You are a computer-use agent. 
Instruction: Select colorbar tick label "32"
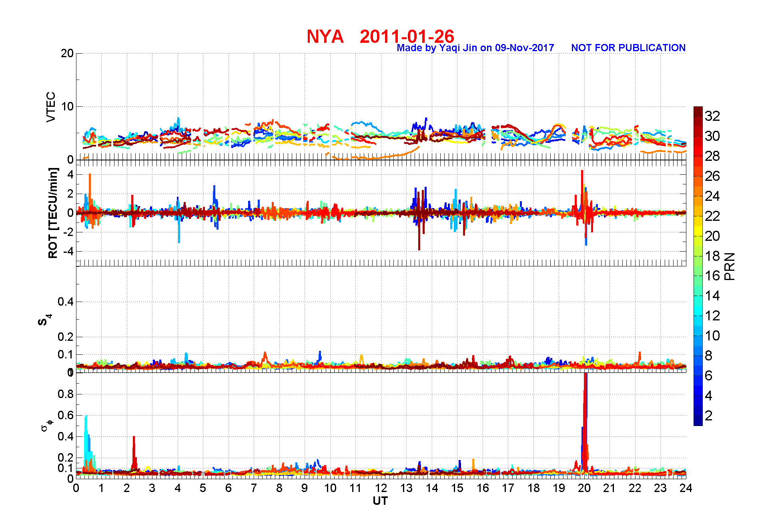712,116
